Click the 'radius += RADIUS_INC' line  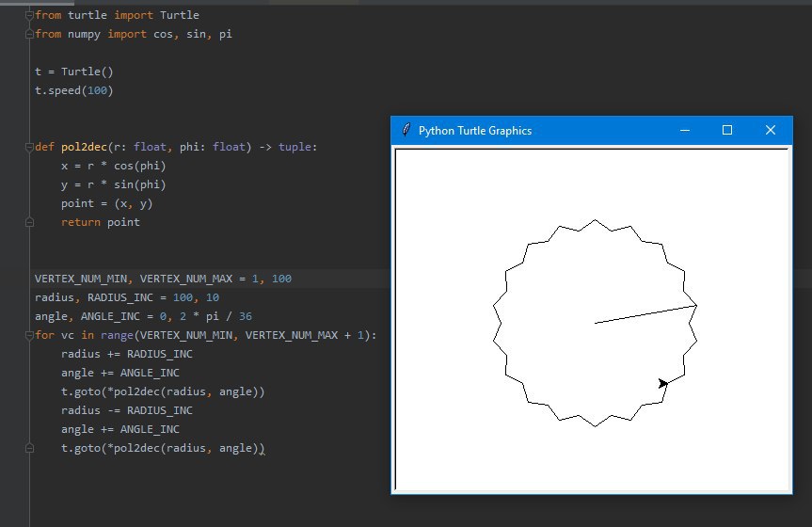127,354
